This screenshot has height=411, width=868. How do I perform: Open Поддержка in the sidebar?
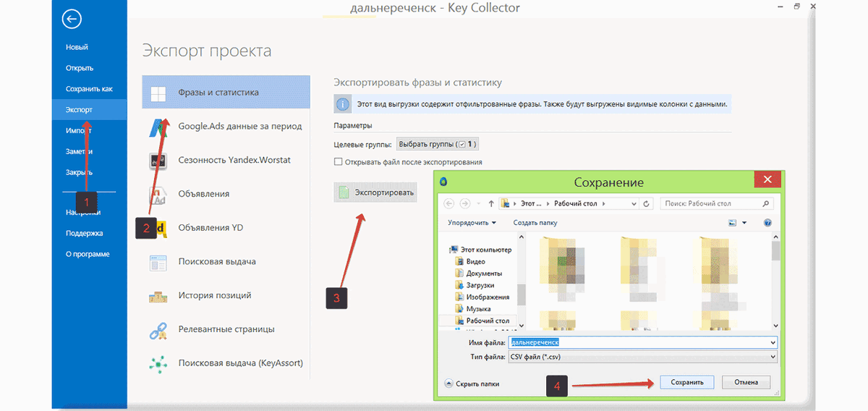coord(84,233)
